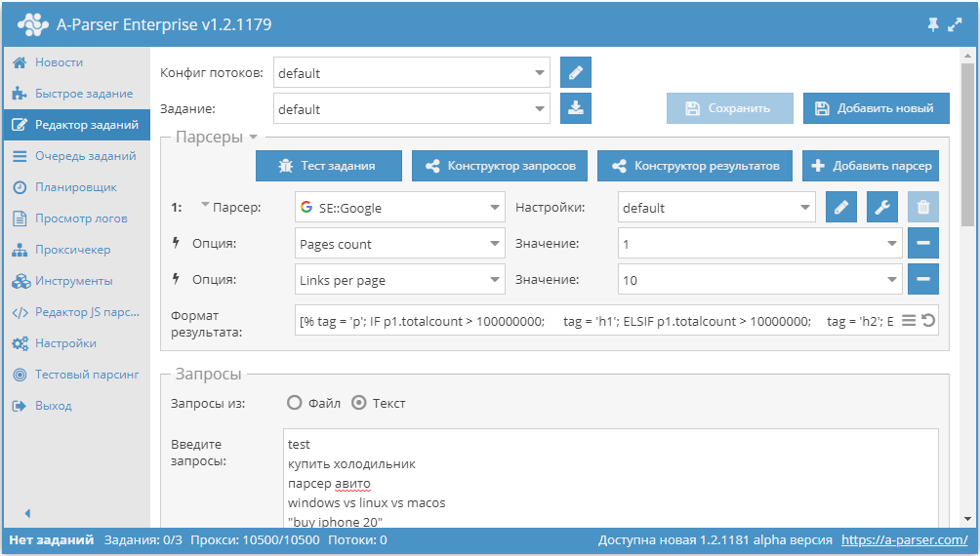Open https://a-parser.com/ link
Viewport: 980px width, 556px height.
click(905, 539)
